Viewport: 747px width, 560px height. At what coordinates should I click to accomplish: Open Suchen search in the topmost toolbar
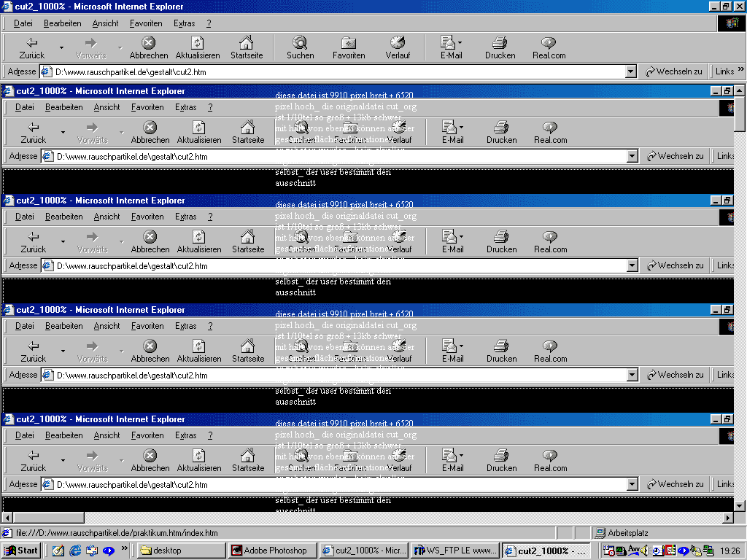(300, 47)
